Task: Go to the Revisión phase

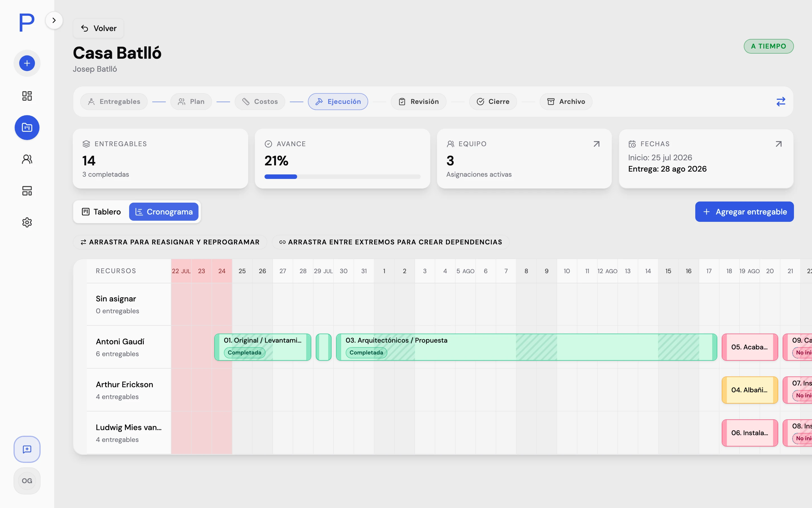Action: [x=418, y=102]
